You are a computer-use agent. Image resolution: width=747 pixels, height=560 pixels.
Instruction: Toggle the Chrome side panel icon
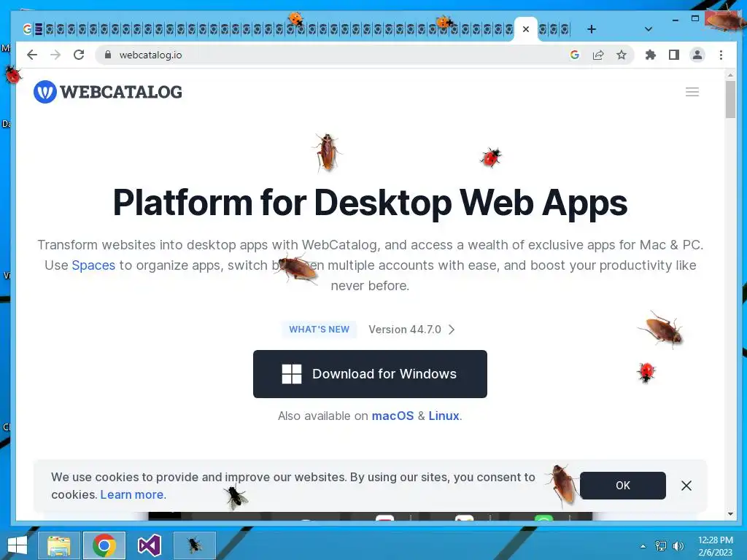point(673,55)
